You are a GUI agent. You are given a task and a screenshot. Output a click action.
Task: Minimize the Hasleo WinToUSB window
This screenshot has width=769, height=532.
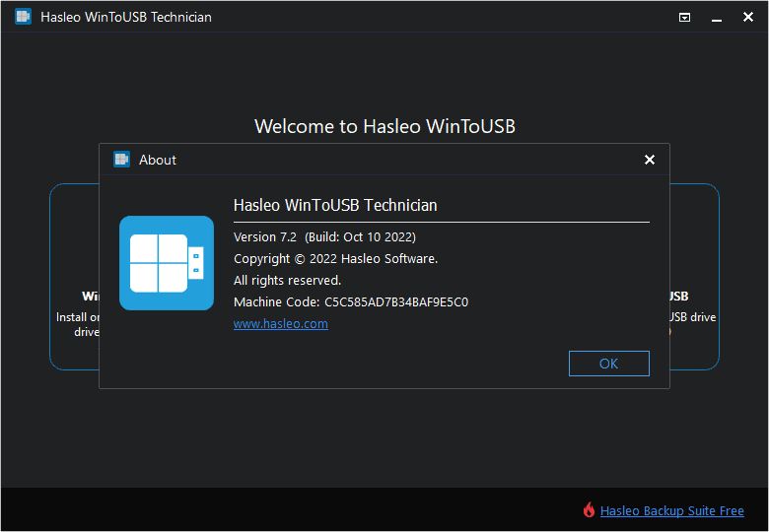pos(717,17)
